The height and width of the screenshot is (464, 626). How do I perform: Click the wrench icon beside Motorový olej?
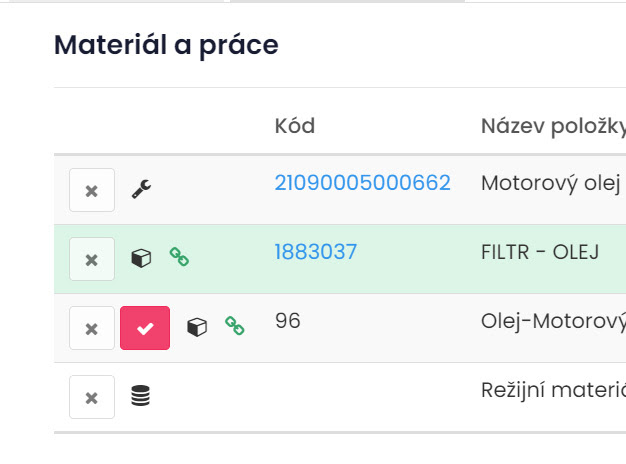click(x=141, y=189)
